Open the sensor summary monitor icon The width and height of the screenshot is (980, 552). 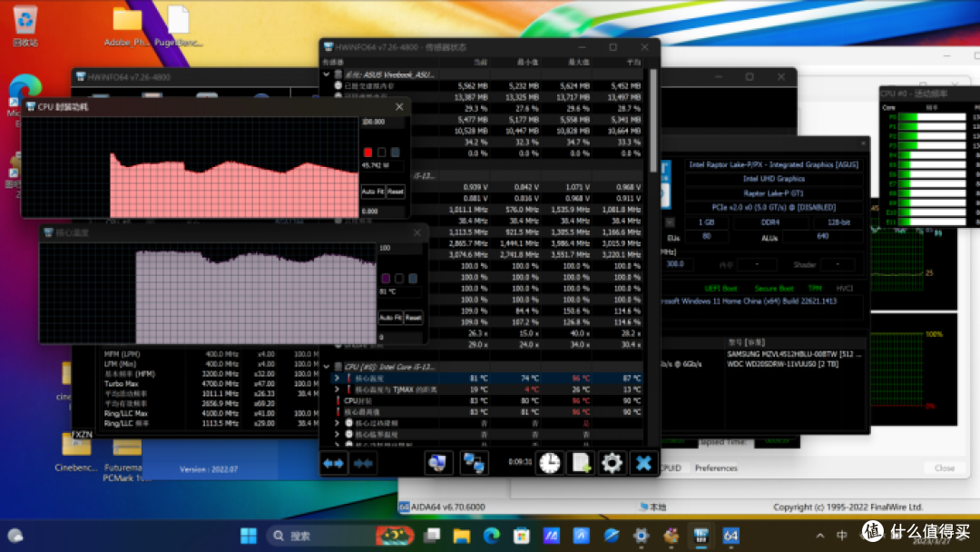[436, 463]
